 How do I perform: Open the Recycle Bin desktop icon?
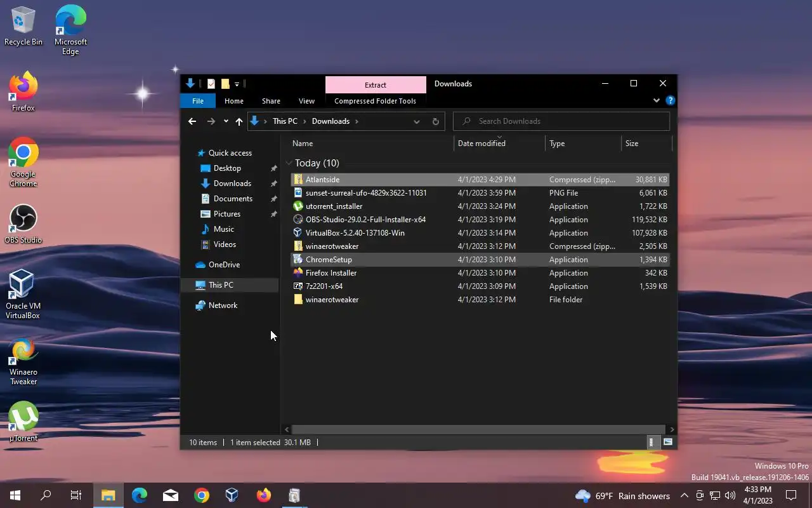(23, 26)
